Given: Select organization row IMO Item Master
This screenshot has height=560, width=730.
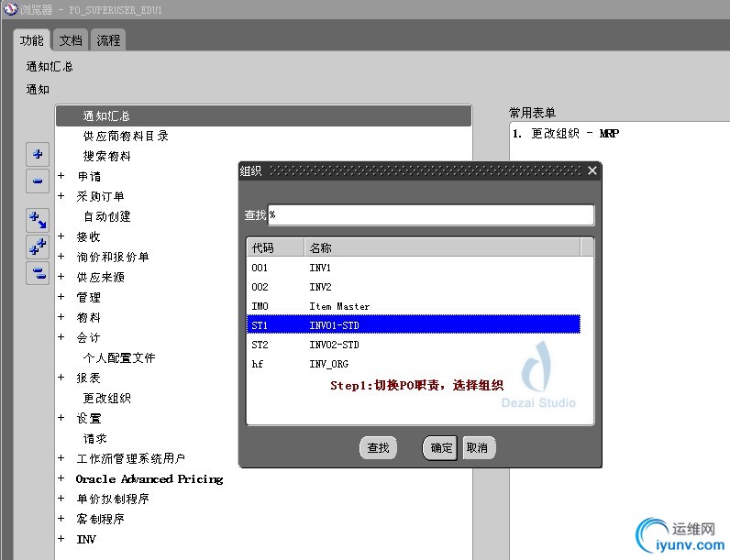Looking at the screenshot, I should pos(414,306).
